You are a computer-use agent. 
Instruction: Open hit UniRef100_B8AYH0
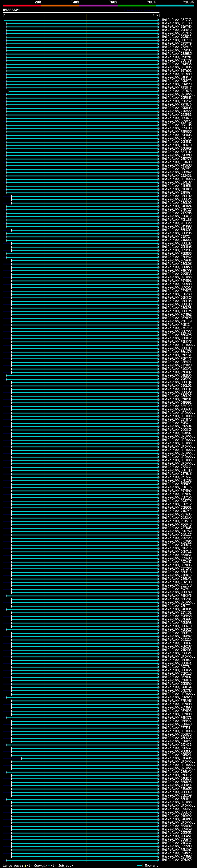177,26
